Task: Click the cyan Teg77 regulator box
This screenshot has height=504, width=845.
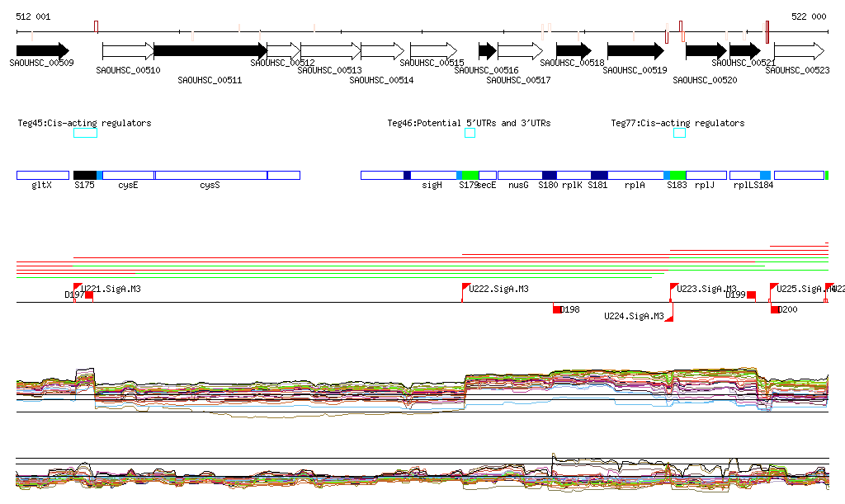Action: coord(679,133)
